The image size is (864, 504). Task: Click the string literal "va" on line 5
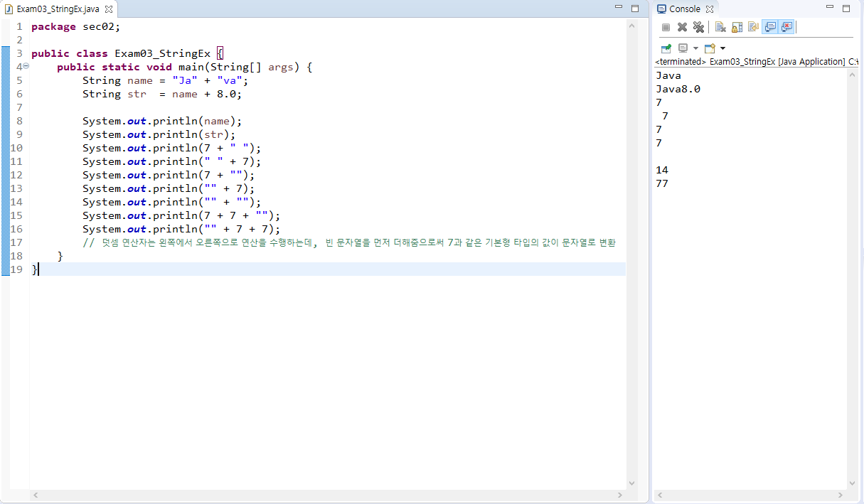tap(230, 80)
